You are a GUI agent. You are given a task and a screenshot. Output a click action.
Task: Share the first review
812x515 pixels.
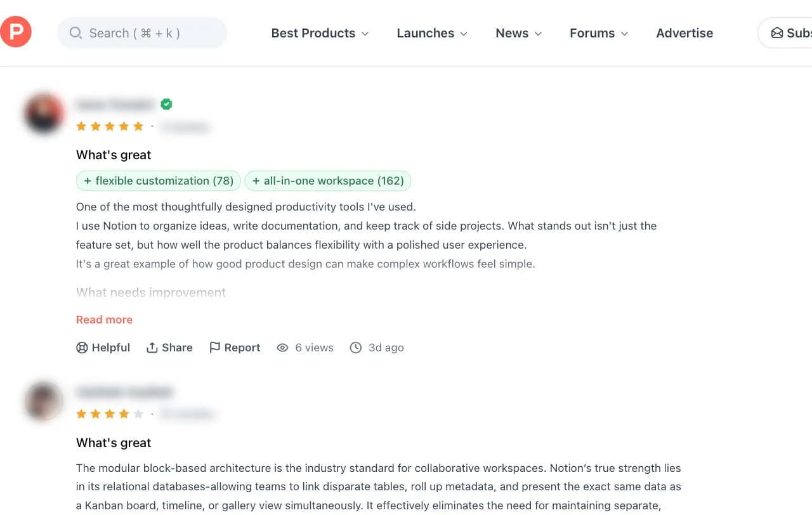coord(169,348)
